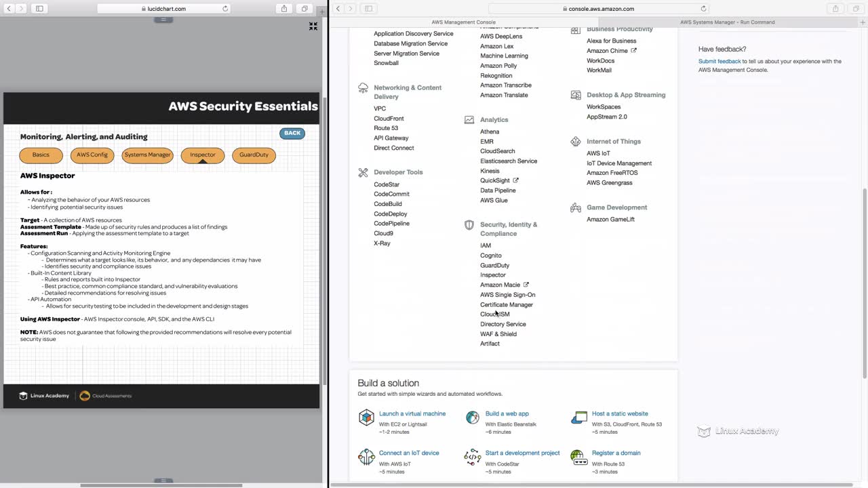Open the Launch a virtual machine link
Image resolution: width=868 pixels, height=488 pixels.
click(412, 414)
